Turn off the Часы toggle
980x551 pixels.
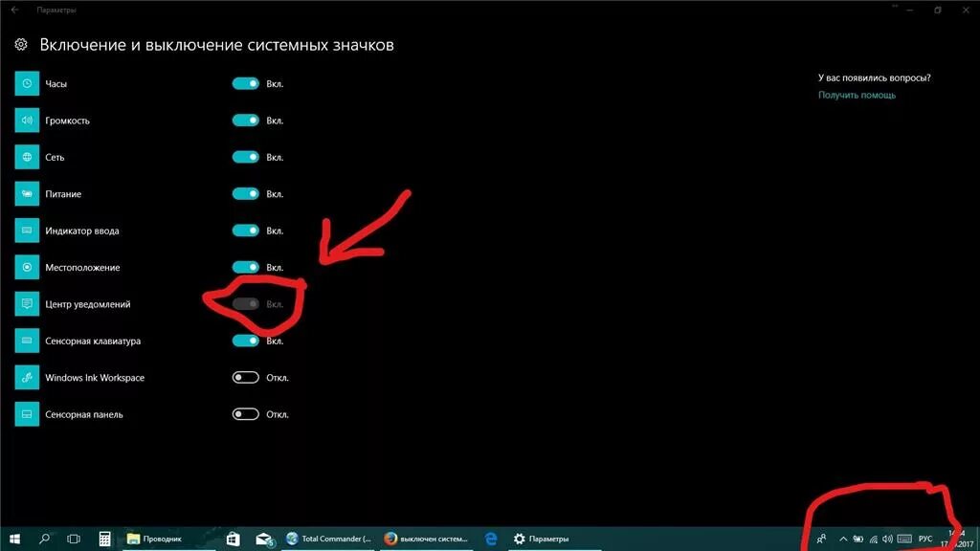246,84
